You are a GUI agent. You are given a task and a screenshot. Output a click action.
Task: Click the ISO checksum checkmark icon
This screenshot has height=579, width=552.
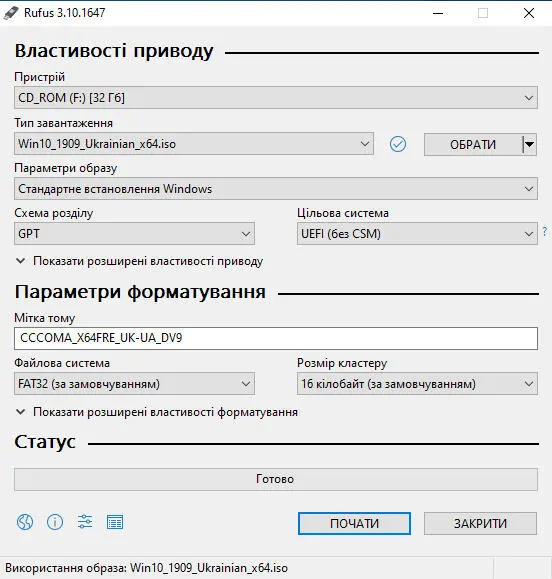[398, 144]
